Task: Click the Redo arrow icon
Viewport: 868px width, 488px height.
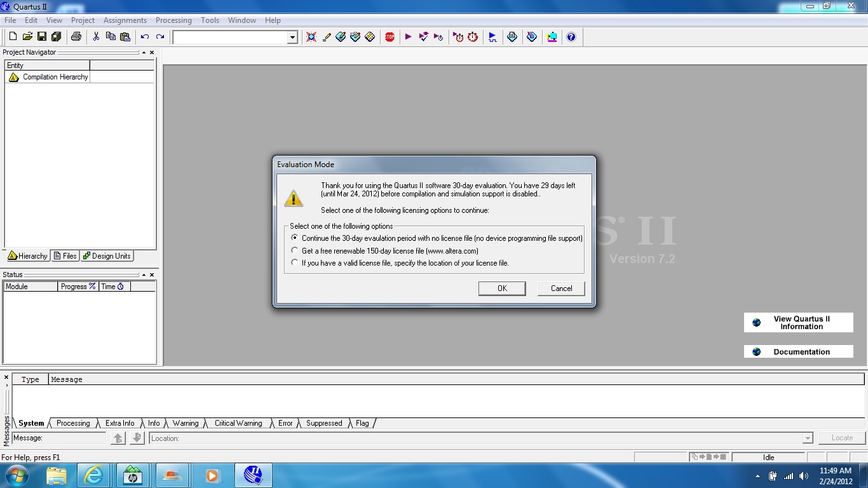Action: click(x=159, y=37)
